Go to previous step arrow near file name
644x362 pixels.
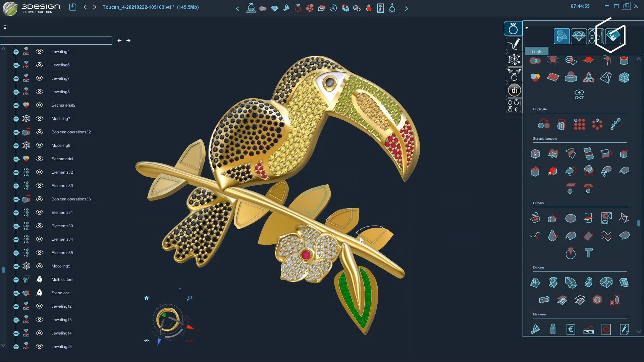click(85, 7)
